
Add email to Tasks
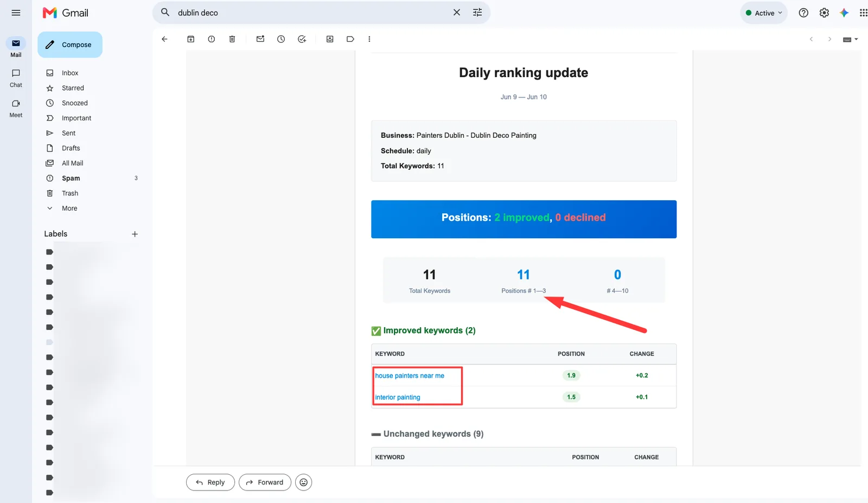point(302,39)
